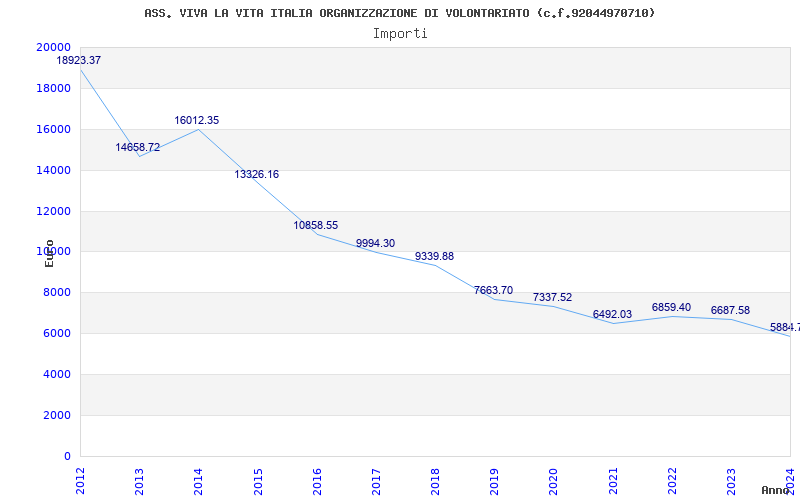Image resolution: width=800 pixels, height=500 pixels.
Task: Click the y-axis tick 18000
Action: [54, 88]
